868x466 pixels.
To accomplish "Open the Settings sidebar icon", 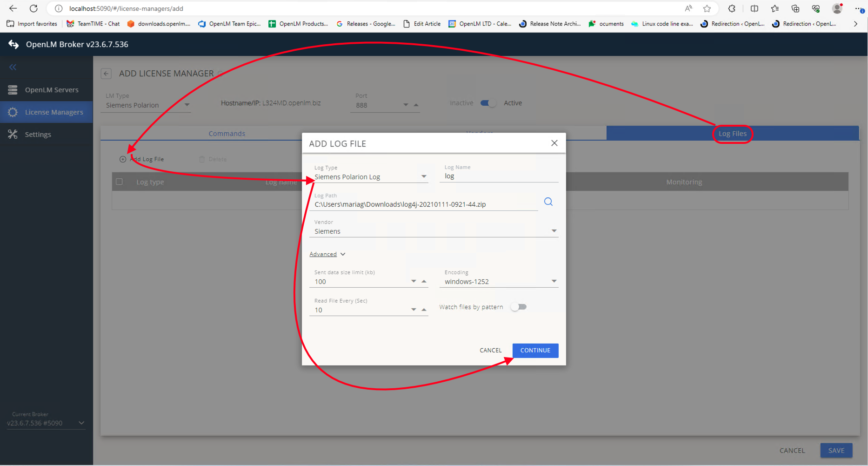I will 13,134.
